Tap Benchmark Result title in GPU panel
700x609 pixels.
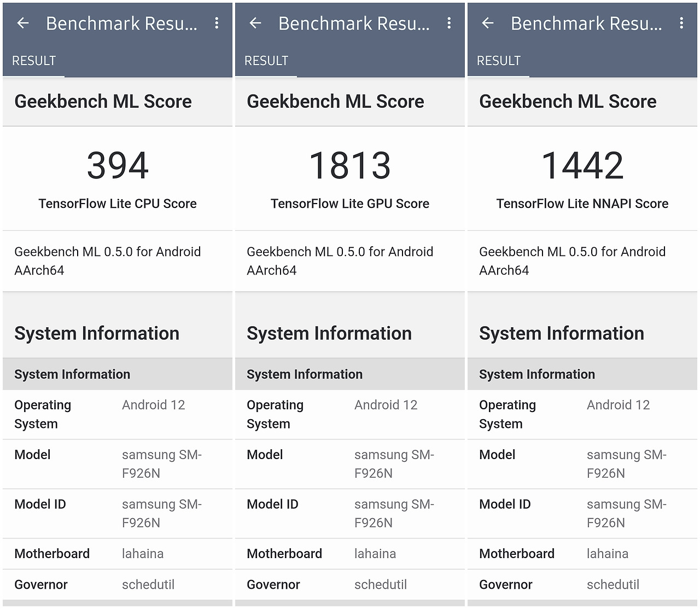pyautogui.click(x=354, y=24)
